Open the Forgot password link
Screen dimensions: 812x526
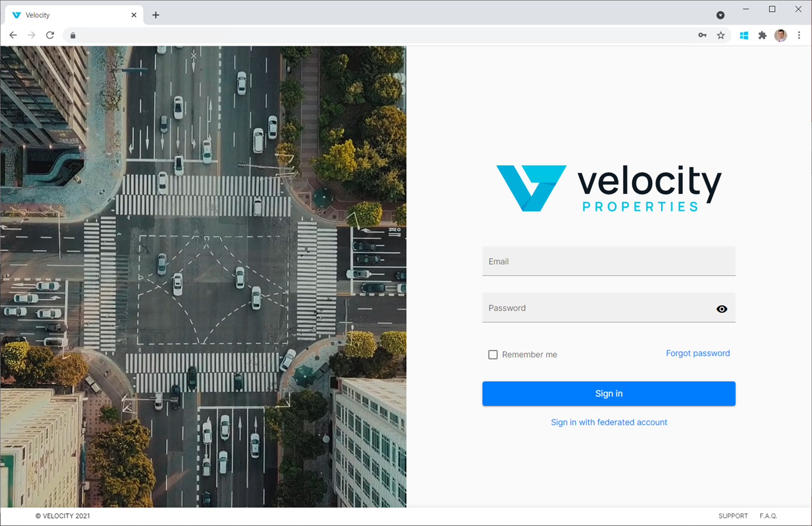coord(698,353)
